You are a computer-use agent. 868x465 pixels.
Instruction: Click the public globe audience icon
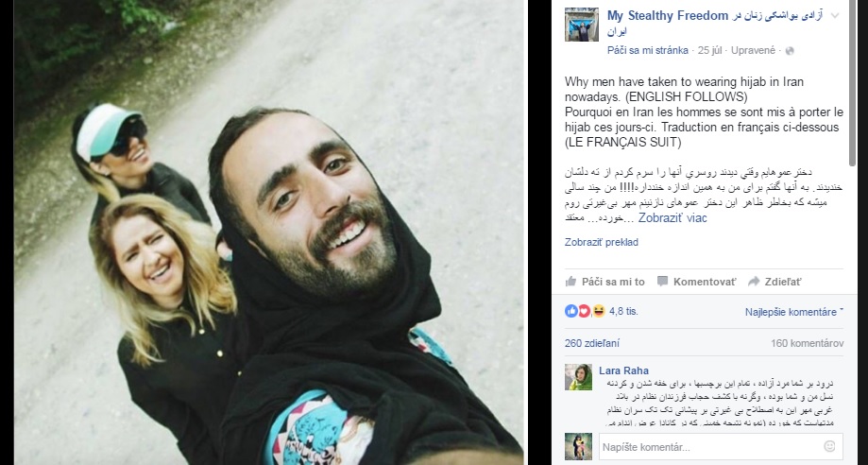click(790, 50)
